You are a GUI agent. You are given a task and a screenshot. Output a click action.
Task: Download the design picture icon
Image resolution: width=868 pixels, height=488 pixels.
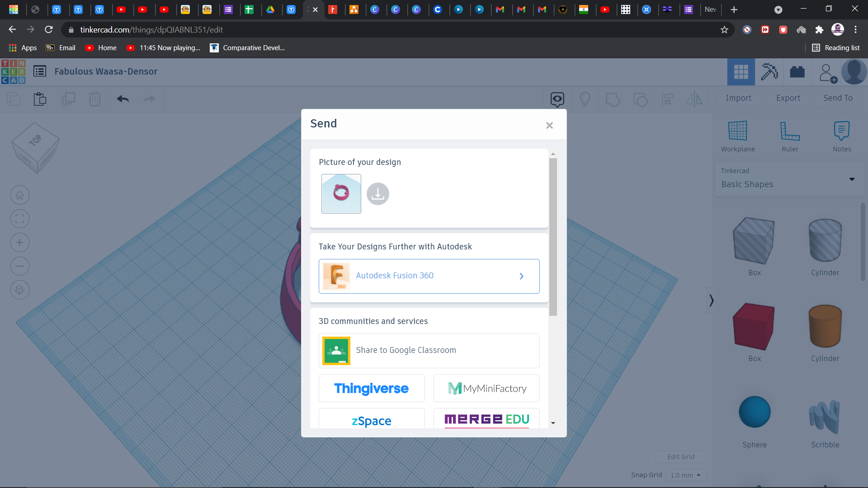(x=378, y=193)
